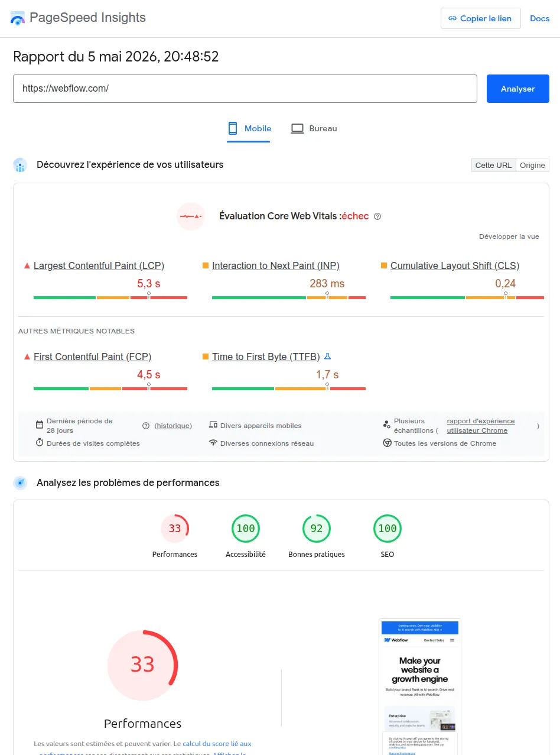Click the link icon in Copier le lien
The image size is (560, 755).
click(x=452, y=18)
